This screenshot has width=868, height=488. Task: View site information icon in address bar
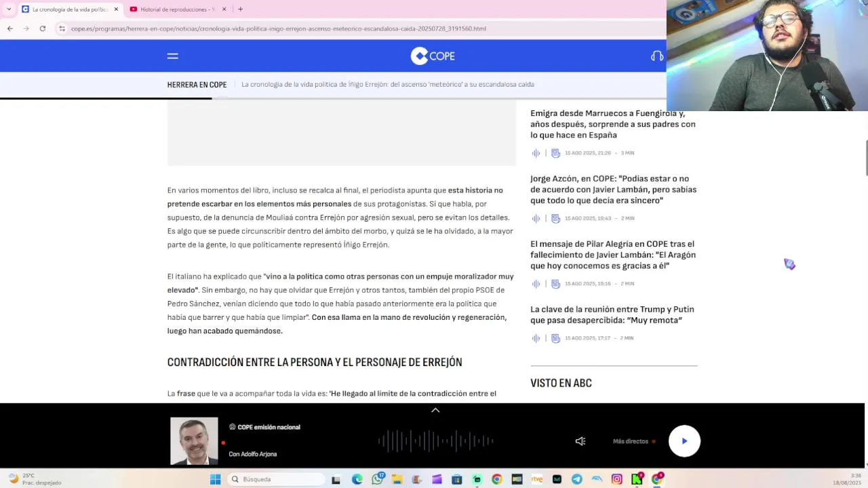(62, 28)
